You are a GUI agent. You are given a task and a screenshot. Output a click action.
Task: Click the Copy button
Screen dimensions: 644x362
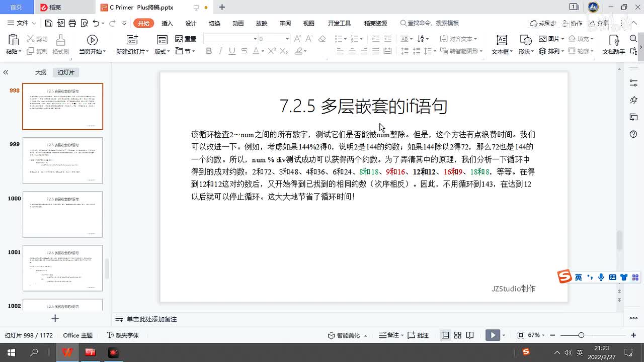[x=37, y=51]
